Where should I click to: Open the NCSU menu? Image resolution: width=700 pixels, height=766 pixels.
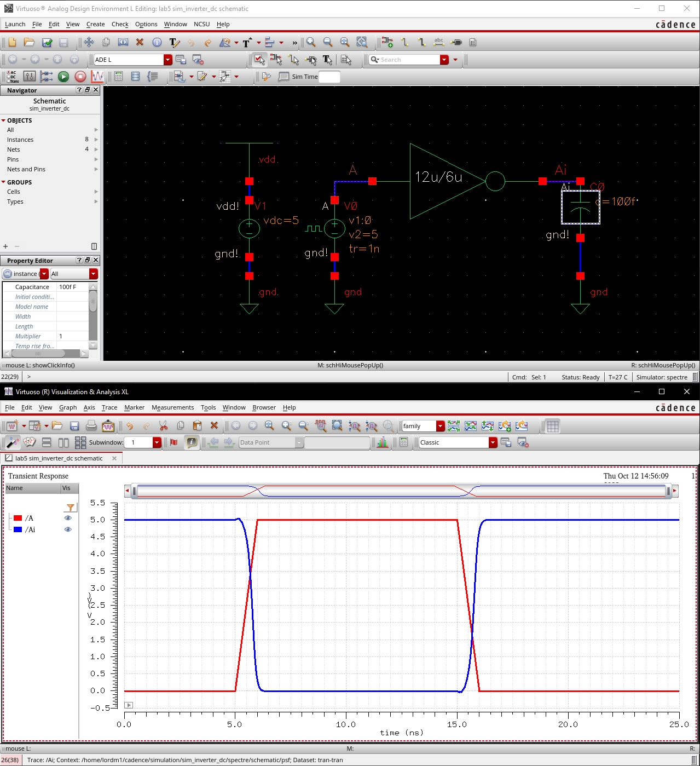pos(201,24)
